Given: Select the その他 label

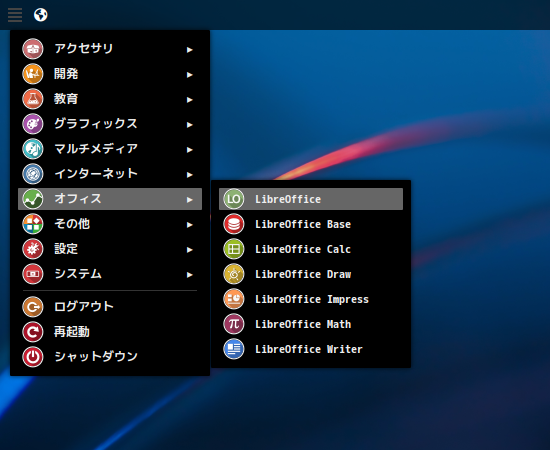Looking at the screenshot, I should point(72,224).
